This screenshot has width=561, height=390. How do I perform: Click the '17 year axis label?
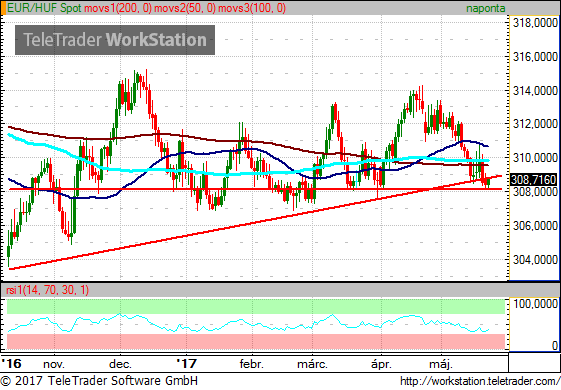[x=186, y=364]
